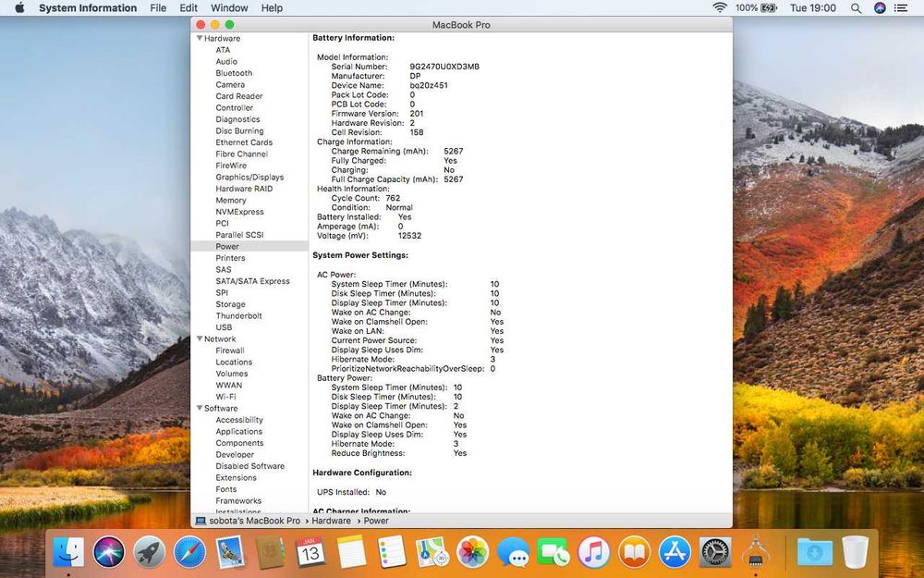
Task: Collapse the Hardware section
Action: pyautogui.click(x=200, y=38)
